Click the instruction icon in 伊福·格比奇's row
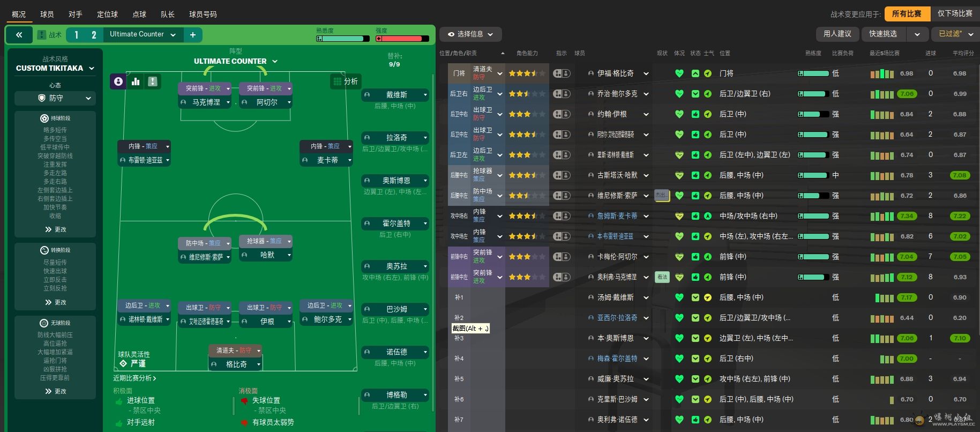This screenshot has width=980, height=432. (x=561, y=73)
